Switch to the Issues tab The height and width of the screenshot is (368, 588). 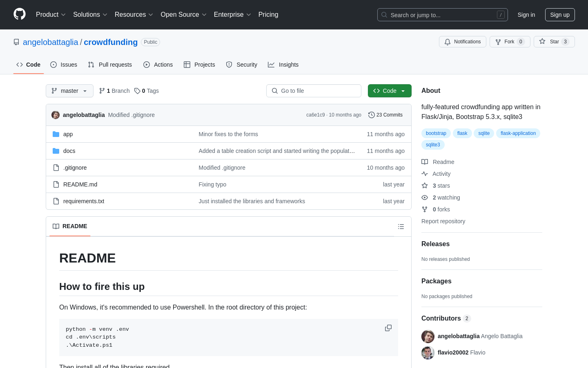[x=64, y=65]
